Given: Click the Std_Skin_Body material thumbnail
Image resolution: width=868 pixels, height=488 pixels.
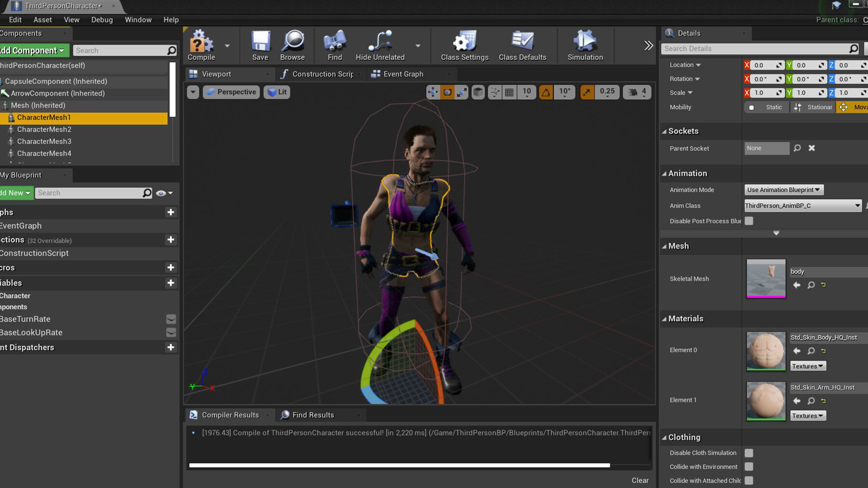Looking at the screenshot, I should (765, 351).
